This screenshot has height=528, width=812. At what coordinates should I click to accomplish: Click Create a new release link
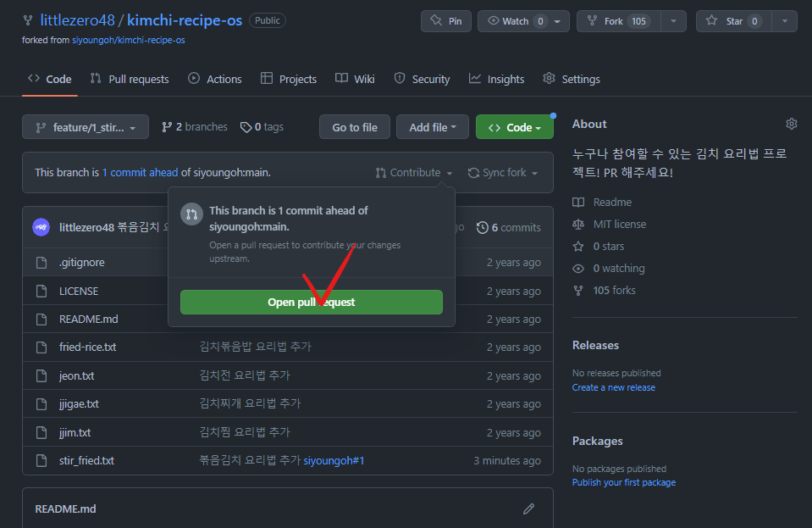click(614, 387)
